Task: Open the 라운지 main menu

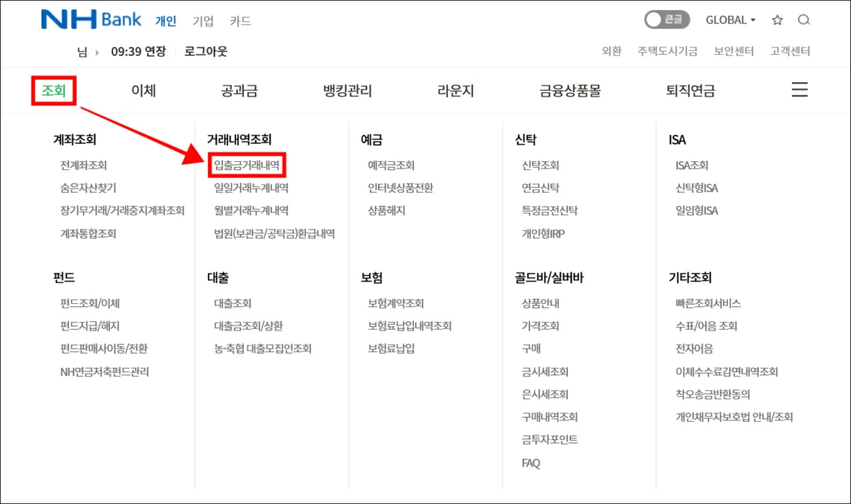Action: click(455, 91)
